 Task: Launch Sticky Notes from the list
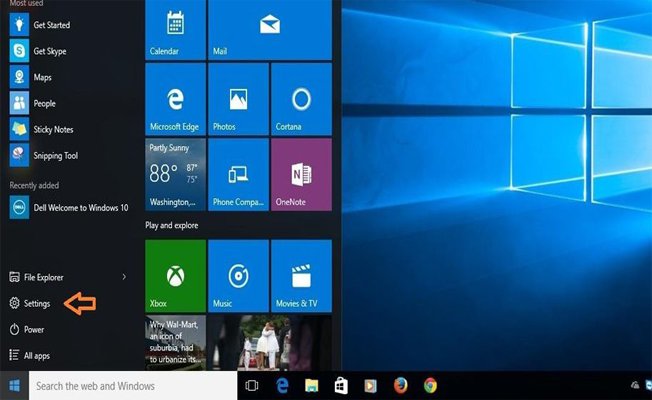tap(41, 129)
